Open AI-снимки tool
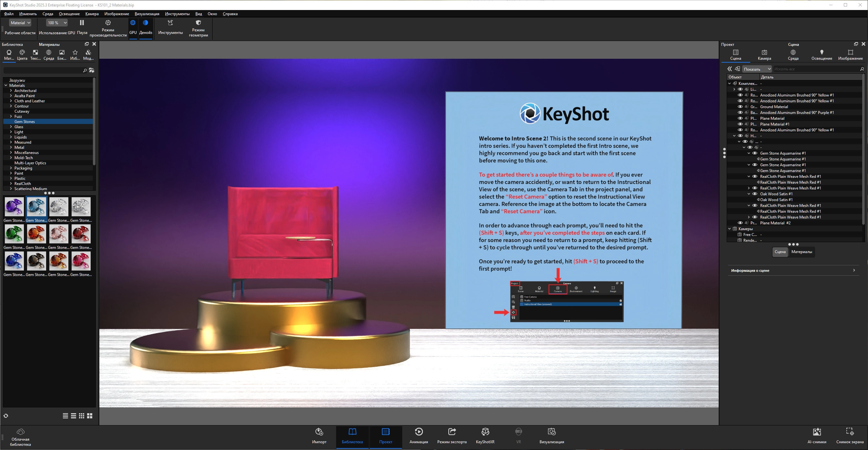This screenshot has height=450, width=868. click(x=816, y=432)
